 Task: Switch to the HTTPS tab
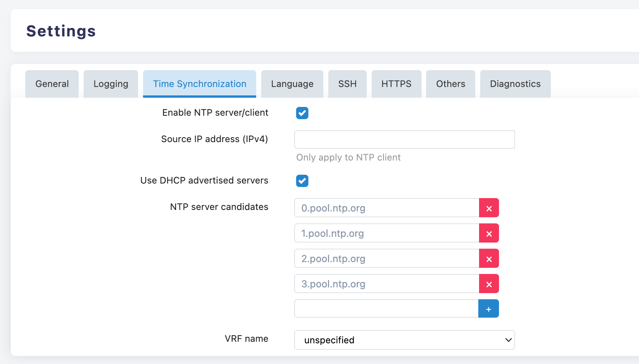coord(396,84)
